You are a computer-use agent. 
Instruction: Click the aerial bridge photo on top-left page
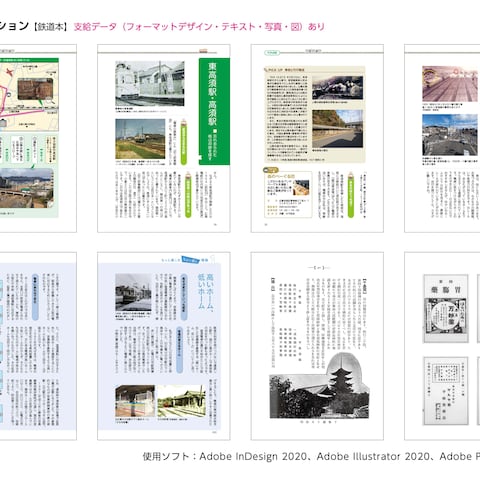[x=27, y=188]
